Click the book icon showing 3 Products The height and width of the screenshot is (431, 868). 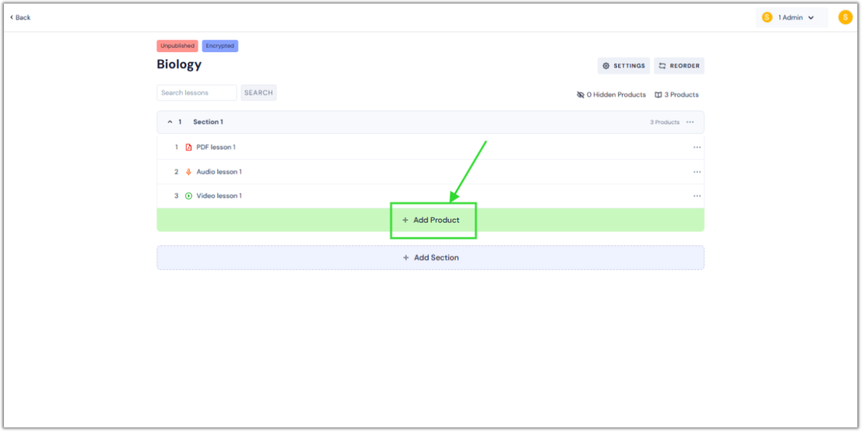tap(657, 94)
